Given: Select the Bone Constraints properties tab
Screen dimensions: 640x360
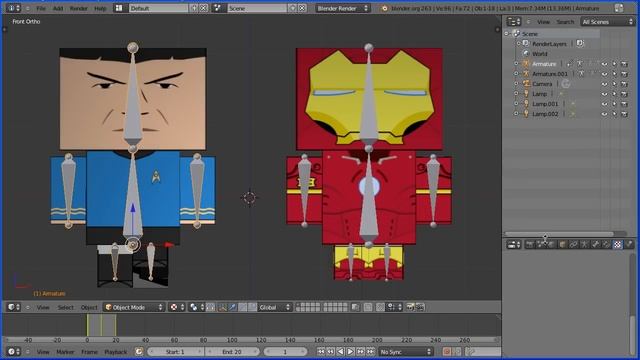Looking at the screenshot, I should pyautogui.click(x=607, y=244).
